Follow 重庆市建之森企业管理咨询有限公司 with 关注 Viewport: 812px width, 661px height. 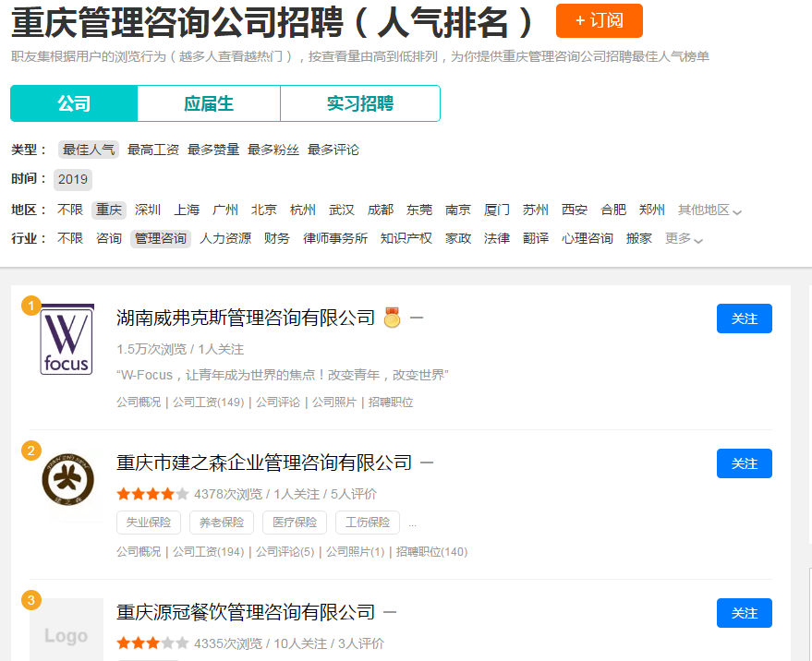coord(745,463)
